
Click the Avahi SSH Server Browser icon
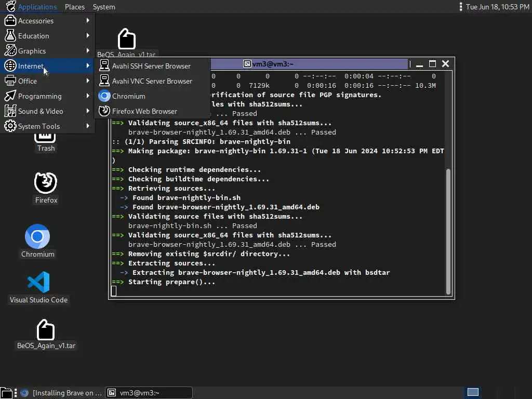click(x=104, y=66)
